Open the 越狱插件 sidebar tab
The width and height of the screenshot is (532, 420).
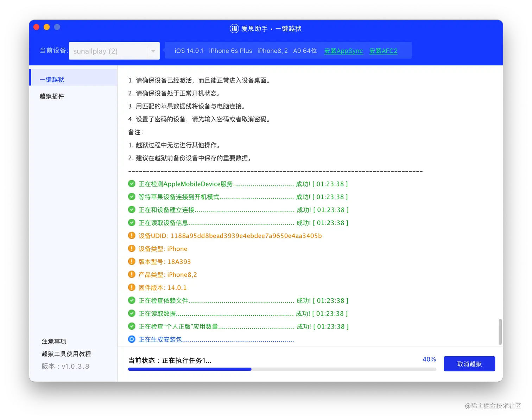[x=52, y=96]
